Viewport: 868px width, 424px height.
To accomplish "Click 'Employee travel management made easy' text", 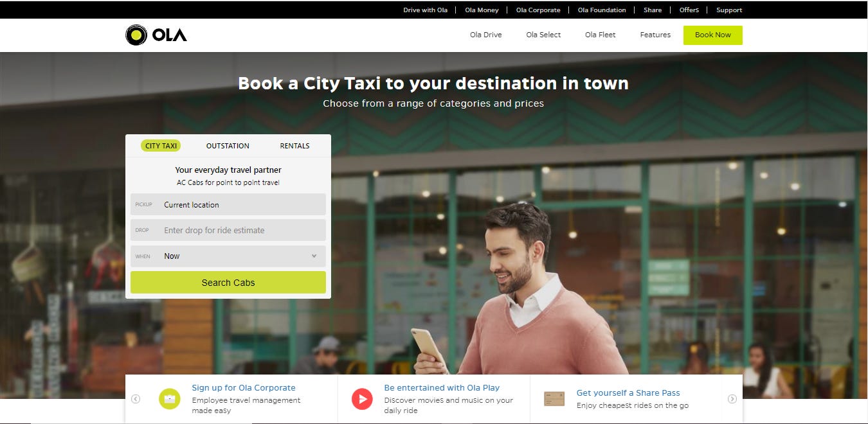I will click(x=246, y=405).
